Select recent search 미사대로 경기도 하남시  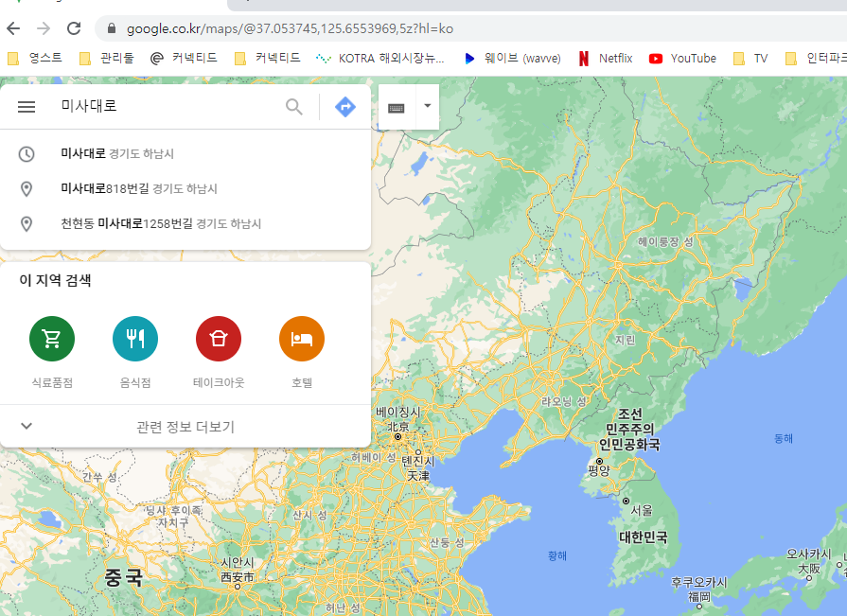click(x=117, y=154)
